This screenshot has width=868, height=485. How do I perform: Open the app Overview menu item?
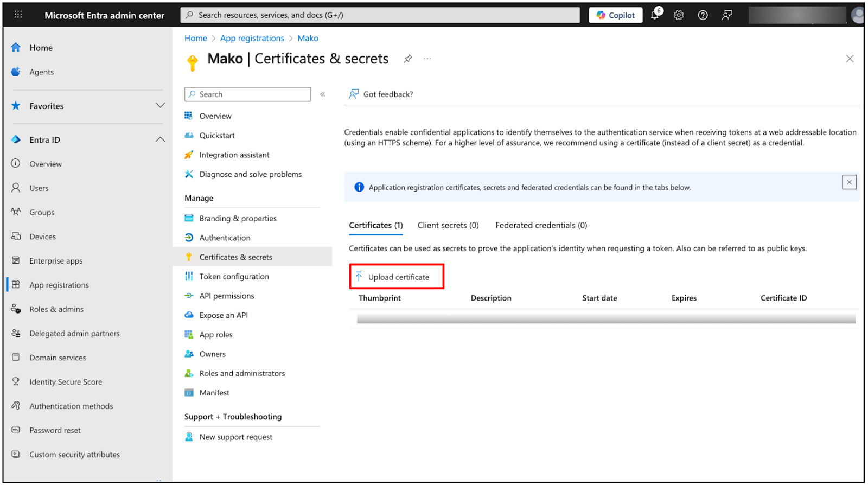[x=215, y=116]
